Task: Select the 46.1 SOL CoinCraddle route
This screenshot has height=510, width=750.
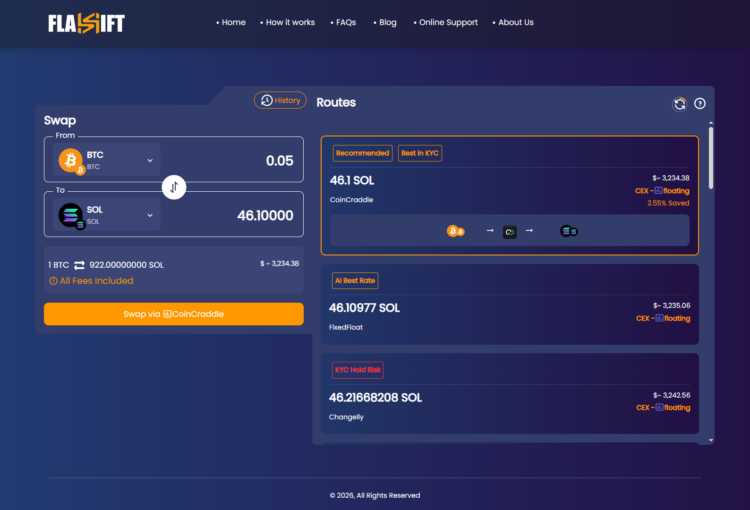Action: point(509,196)
